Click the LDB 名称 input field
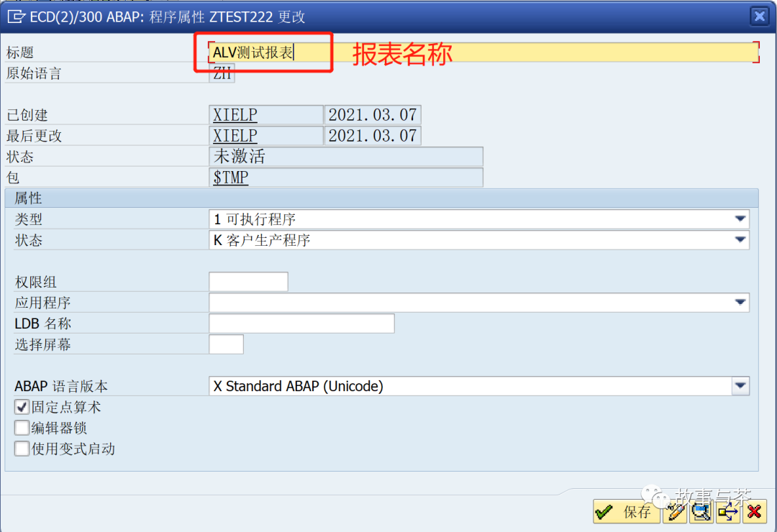Image resolution: width=777 pixels, height=532 pixels. point(301,323)
